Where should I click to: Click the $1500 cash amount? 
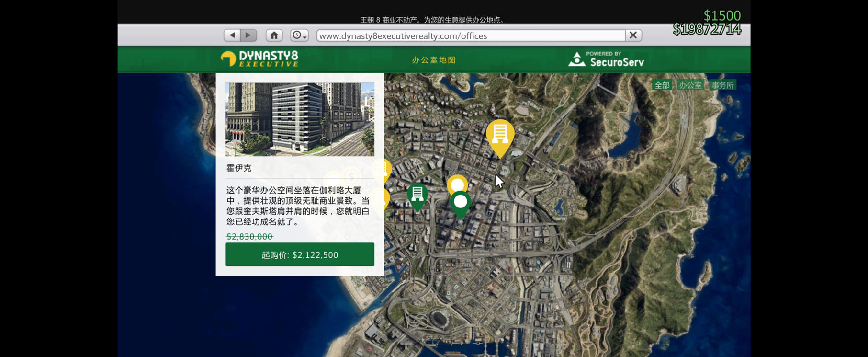point(722,15)
